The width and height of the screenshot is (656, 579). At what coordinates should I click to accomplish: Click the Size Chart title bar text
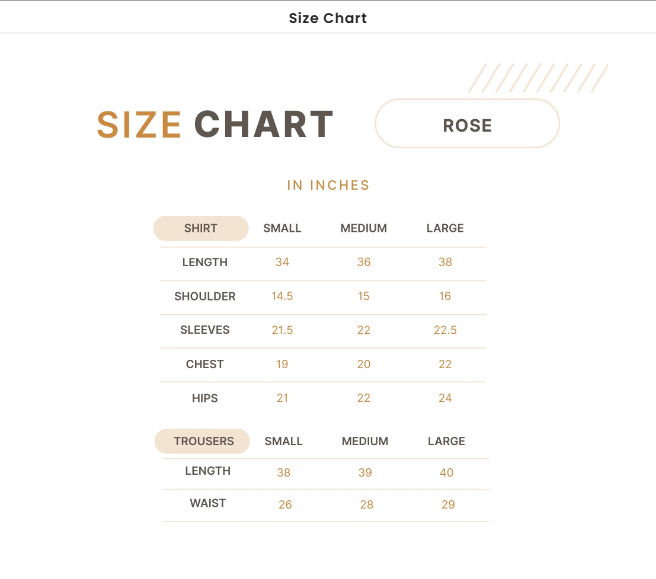(328, 18)
